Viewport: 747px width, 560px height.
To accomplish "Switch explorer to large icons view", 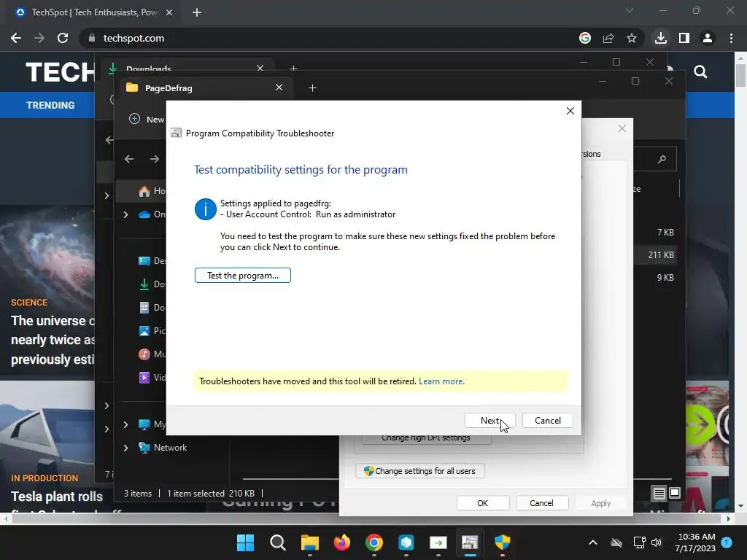I will 675,494.
